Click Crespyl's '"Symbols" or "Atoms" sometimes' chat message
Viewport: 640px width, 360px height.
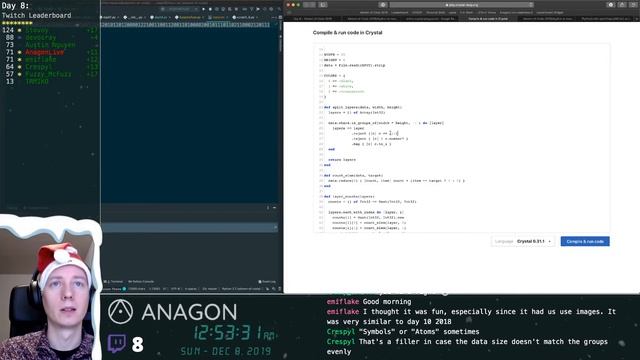coord(419,332)
